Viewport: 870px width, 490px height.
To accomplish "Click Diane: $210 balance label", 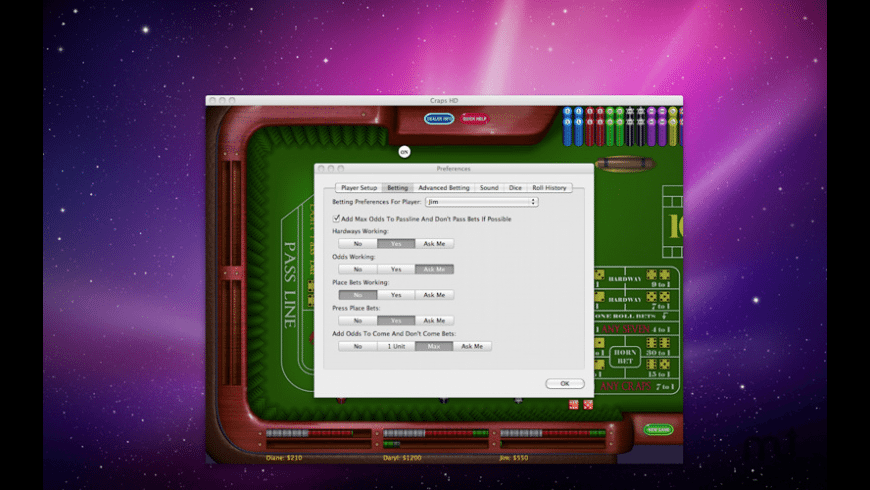I will [x=284, y=458].
